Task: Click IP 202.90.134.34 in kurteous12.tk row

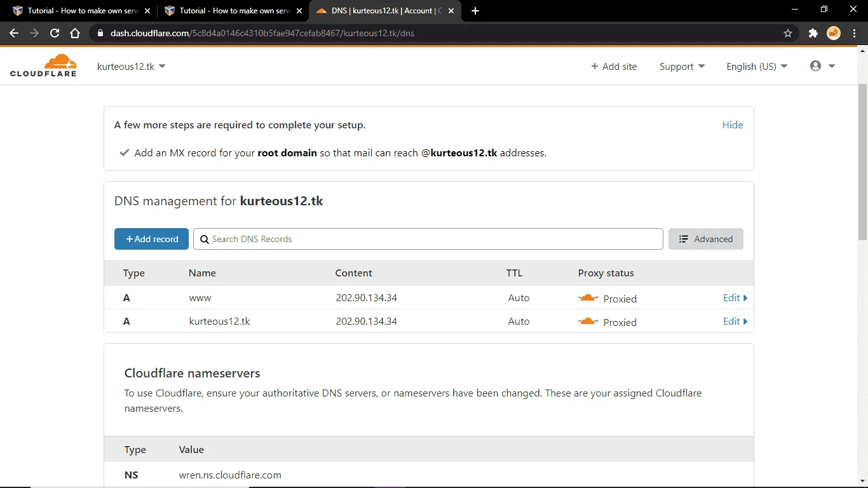Action: point(367,321)
